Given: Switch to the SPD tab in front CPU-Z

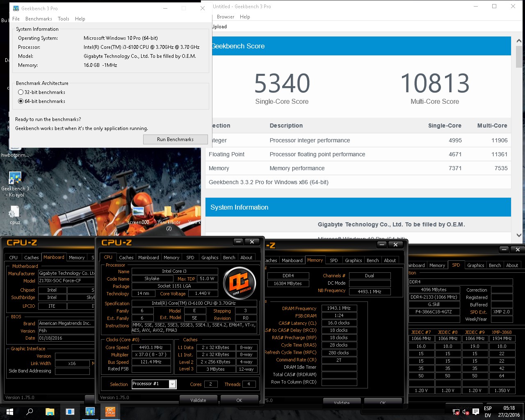Looking at the screenshot, I should 190,258.
